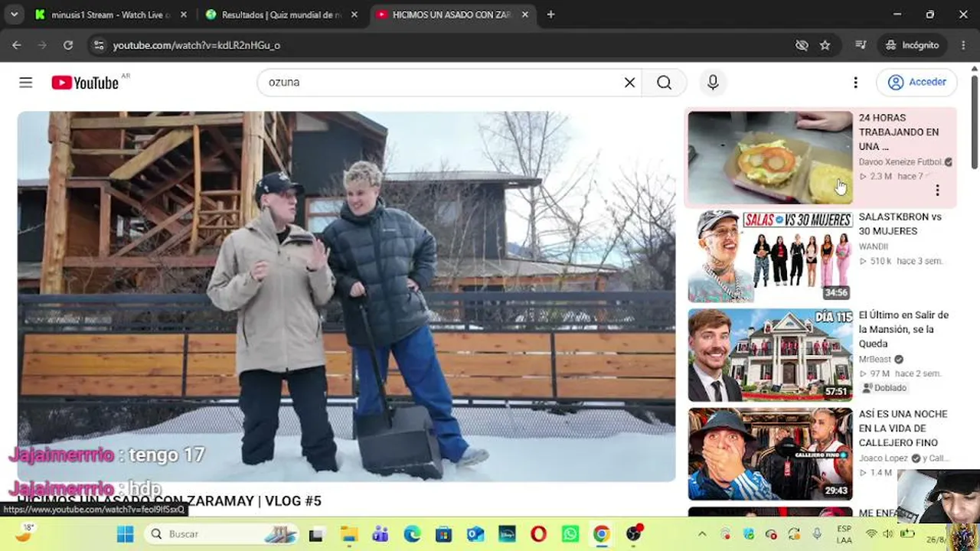Open WhatsApp from the taskbar
980x551 pixels.
pos(570,534)
